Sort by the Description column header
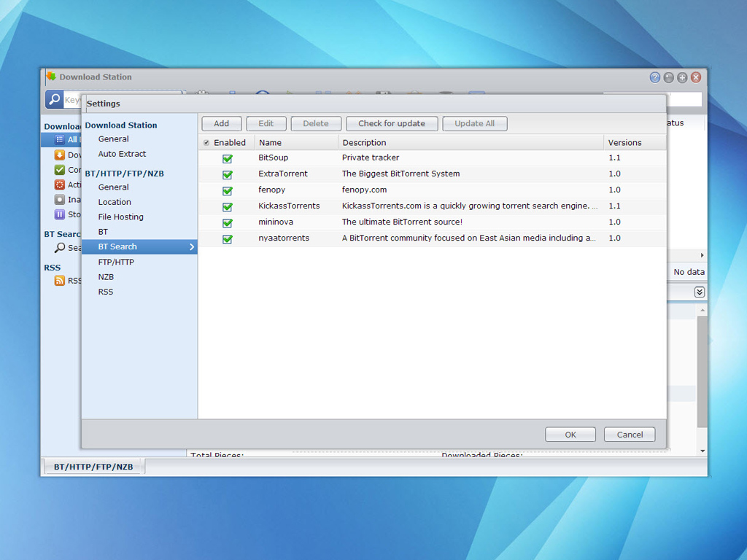This screenshot has width=747, height=560. pyautogui.click(x=471, y=142)
